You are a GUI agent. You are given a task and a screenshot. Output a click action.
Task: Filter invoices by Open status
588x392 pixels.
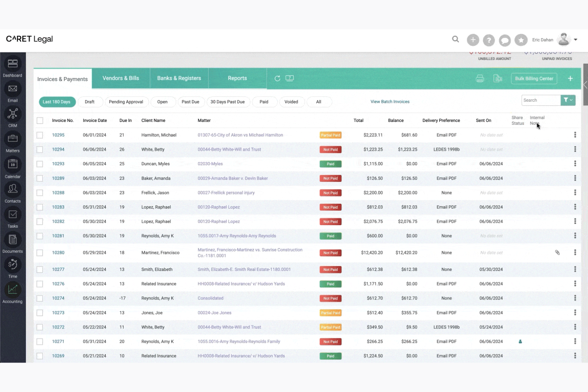coord(162,102)
